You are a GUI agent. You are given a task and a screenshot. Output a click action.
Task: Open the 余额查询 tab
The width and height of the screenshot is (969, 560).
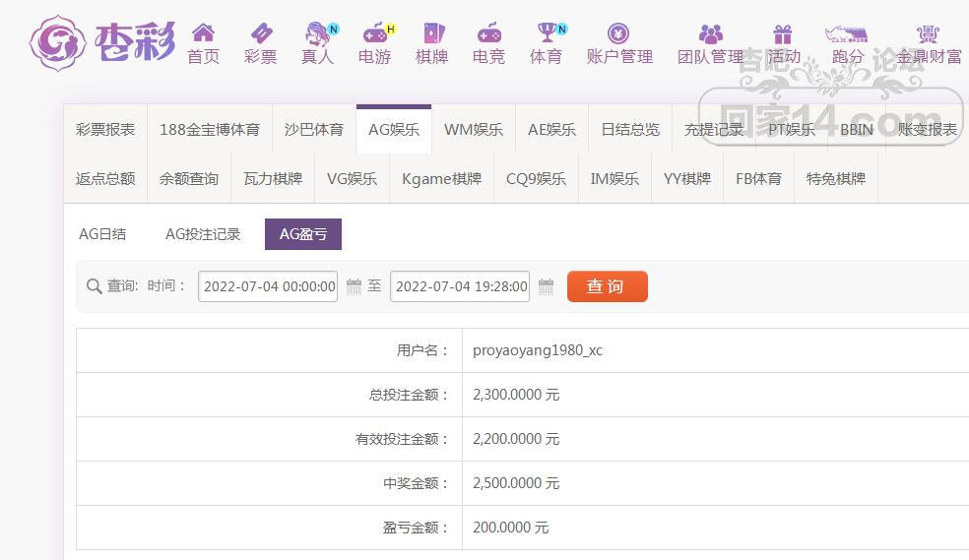coord(189,179)
